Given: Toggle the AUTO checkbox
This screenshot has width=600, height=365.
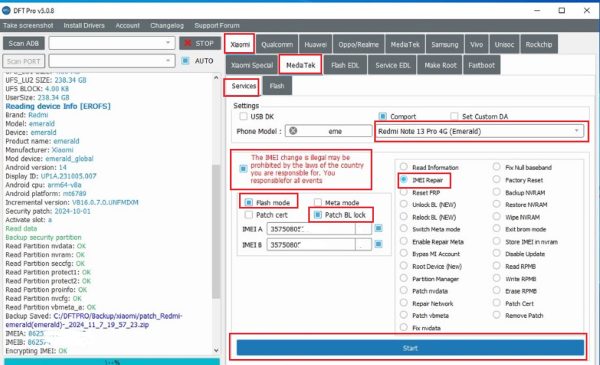Looking at the screenshot, I should coord(186,60).
